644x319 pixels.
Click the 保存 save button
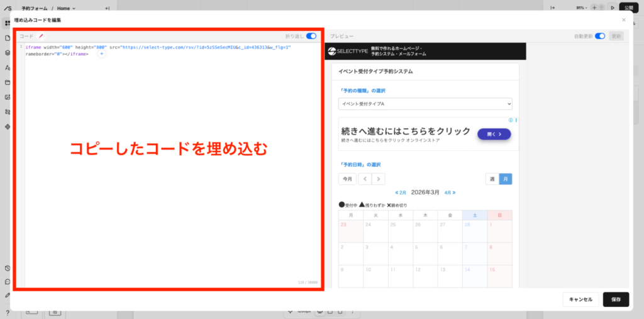pyautogui.click(x=616, y=299)
